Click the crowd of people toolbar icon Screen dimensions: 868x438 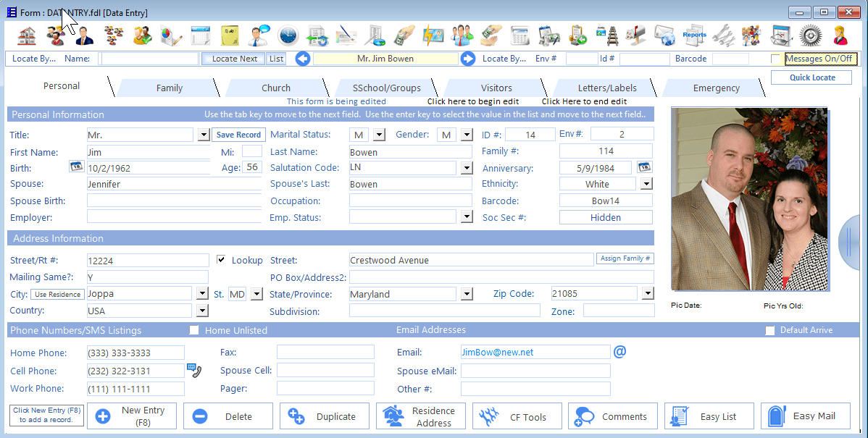(752, 36)
